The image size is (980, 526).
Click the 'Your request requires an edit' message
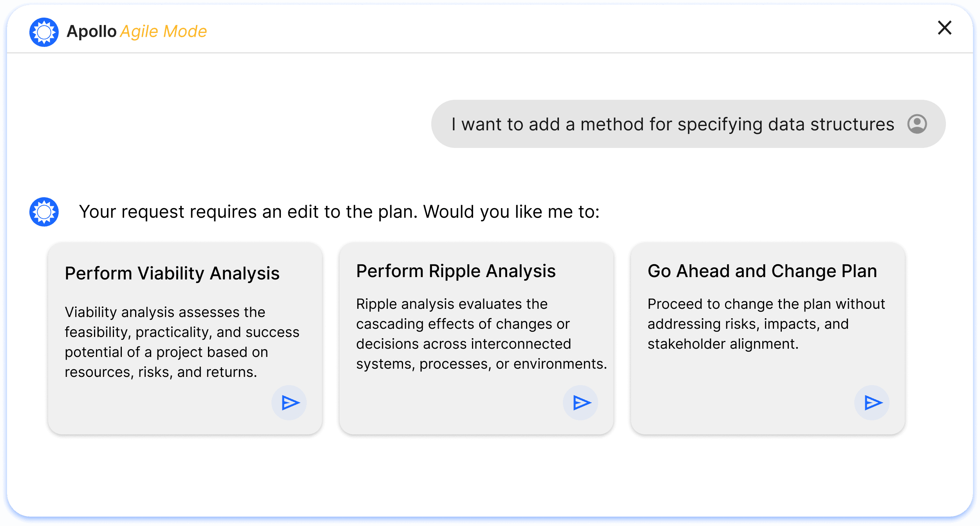(x=339, y=212)
